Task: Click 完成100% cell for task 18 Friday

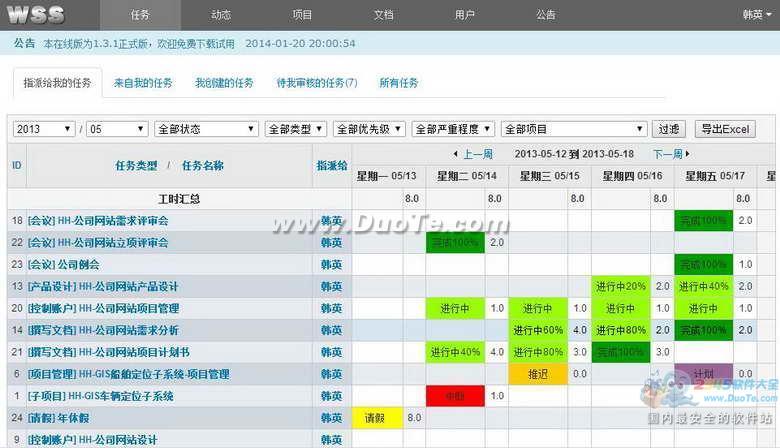Action: coord(703,221)
